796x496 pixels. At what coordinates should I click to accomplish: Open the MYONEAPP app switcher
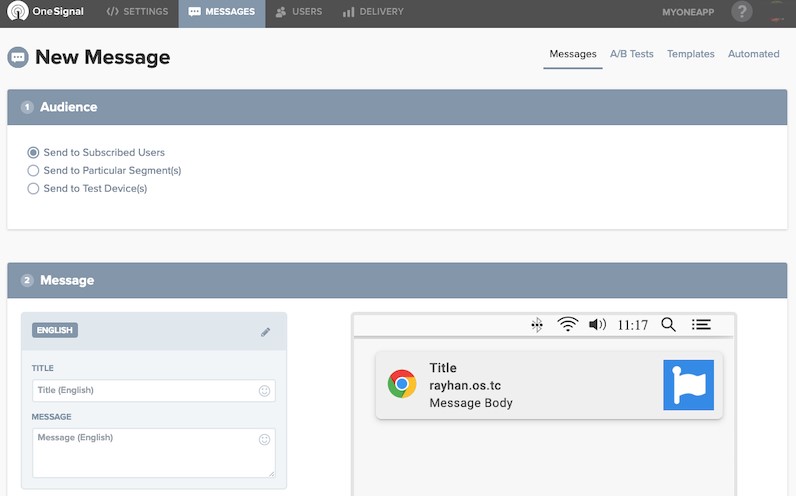pos(688,12)
